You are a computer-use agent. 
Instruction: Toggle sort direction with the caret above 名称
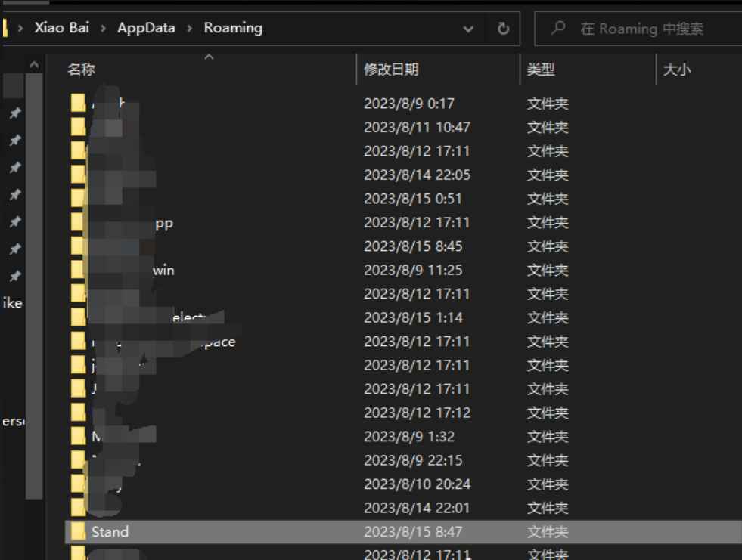(210, 56)
